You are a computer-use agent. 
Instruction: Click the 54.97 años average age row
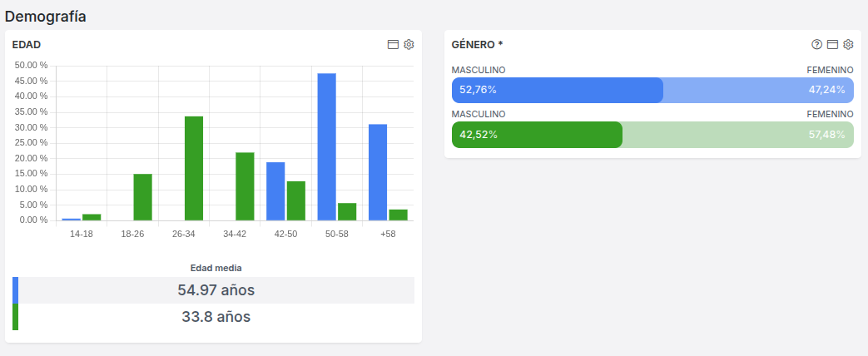[x=216, y=290]
